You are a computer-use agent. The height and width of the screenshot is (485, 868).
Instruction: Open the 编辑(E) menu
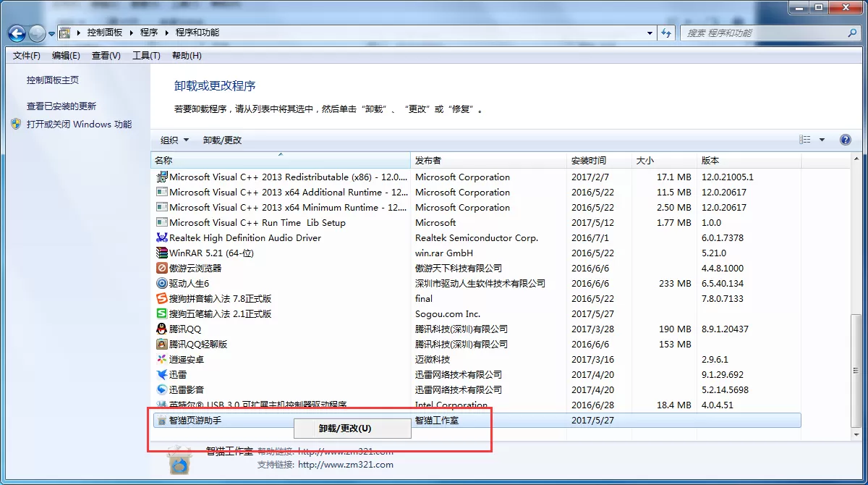(x=66, y=56)
